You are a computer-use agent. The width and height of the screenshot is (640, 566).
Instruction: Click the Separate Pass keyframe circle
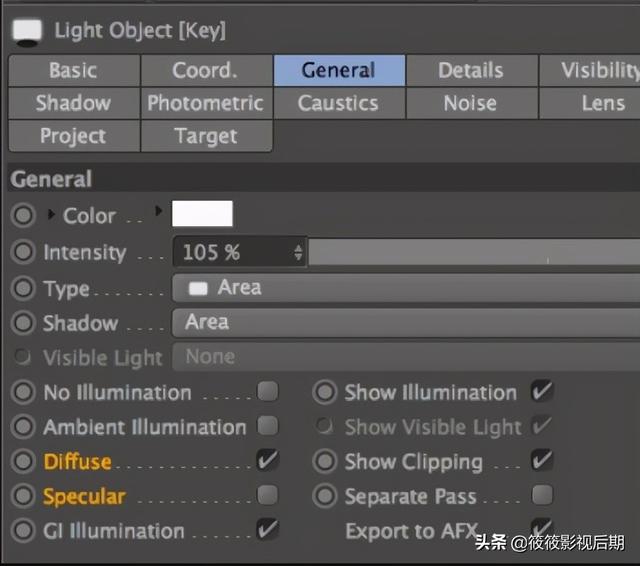pos(325,496)
